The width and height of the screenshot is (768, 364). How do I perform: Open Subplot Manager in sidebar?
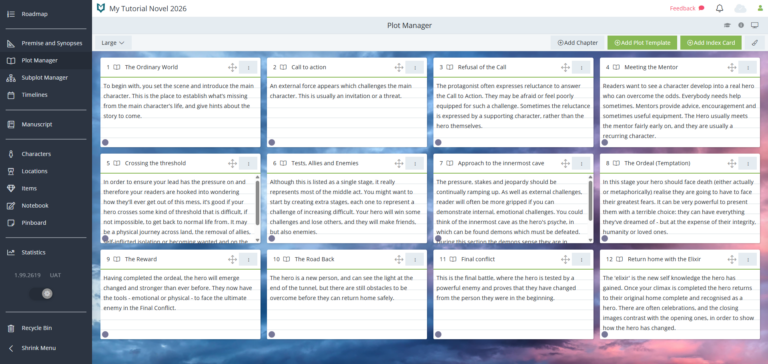tap(44, 77)
